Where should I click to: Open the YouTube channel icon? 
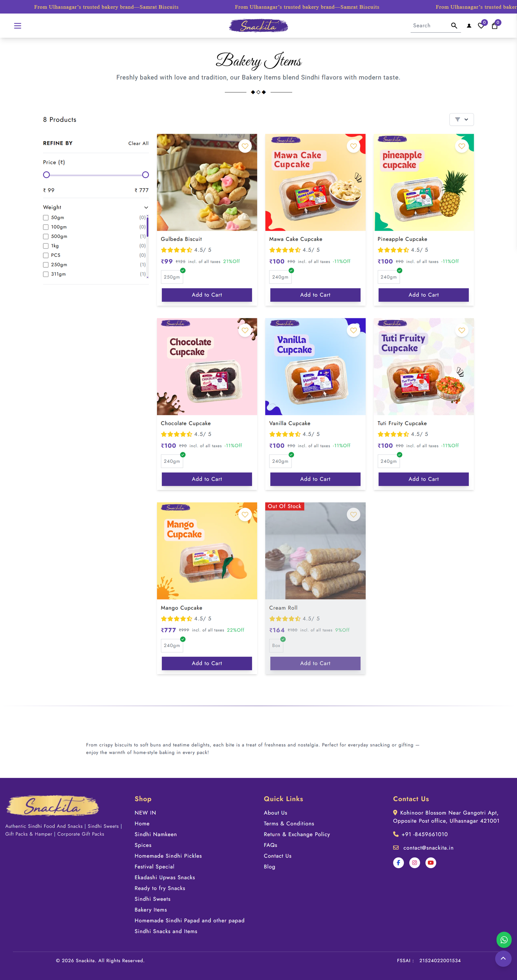tap(431, 862)
